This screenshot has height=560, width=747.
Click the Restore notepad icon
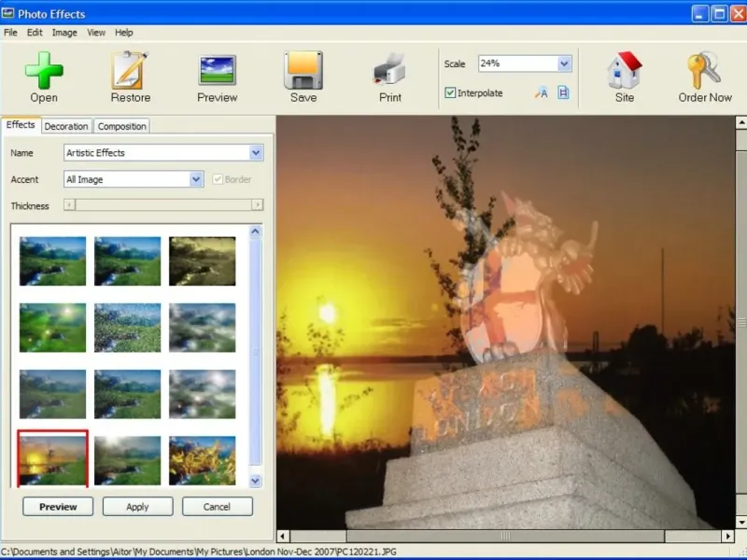(131, 70)
